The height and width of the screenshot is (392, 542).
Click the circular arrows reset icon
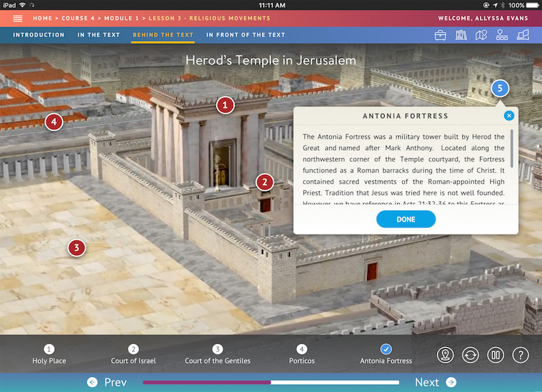point(470,355)
